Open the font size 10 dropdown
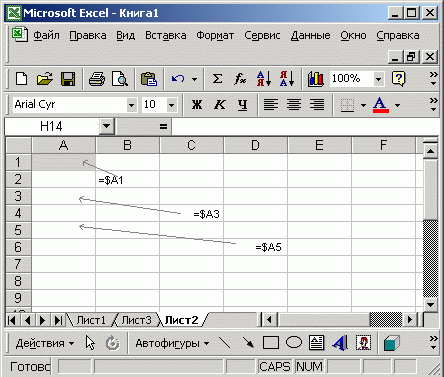Screen dimensions: 444x377 point(171,105)
